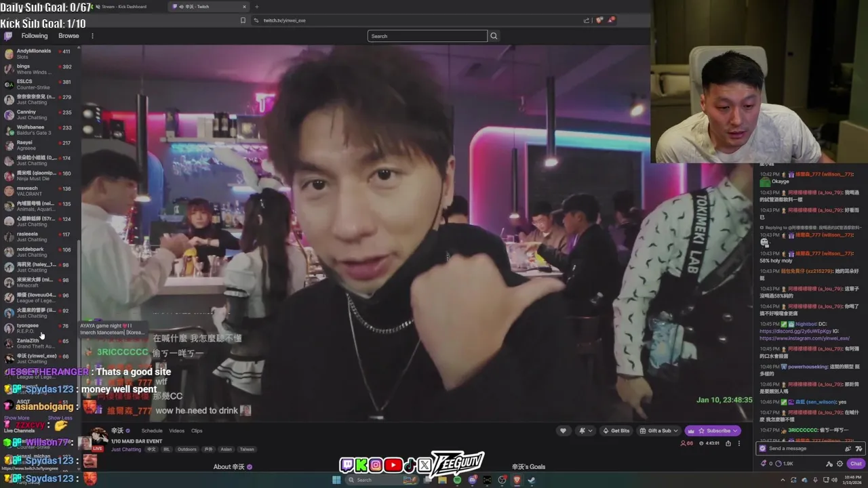Open the Brave Rewards icon
Viewport: 868px width, 488px height.
point(611,20)
